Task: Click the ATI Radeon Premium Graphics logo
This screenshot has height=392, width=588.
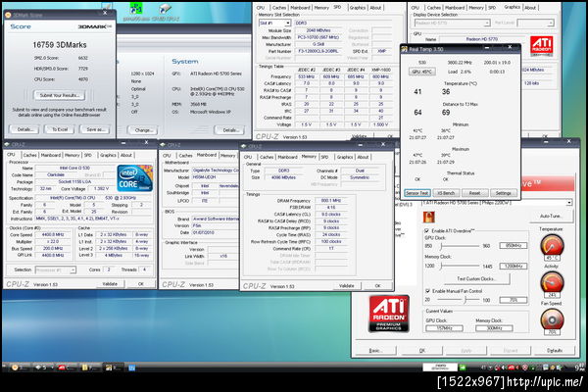Action: (389, 314)
